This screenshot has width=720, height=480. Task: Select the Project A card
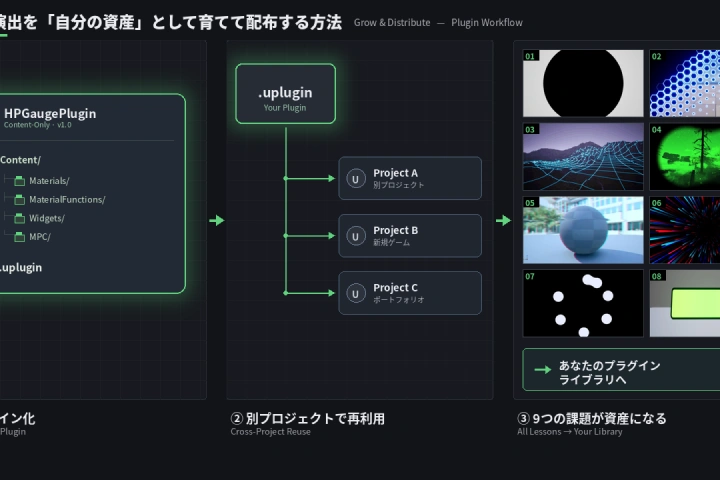(410, 178)
